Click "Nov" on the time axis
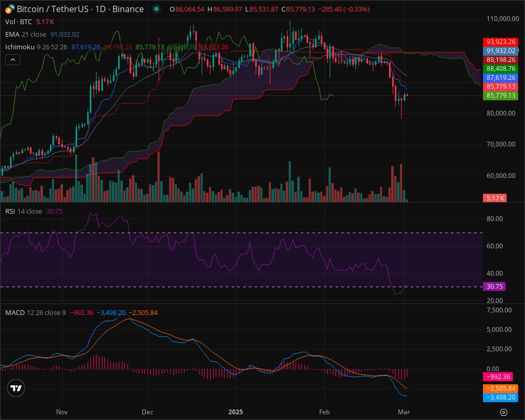This screenshot has height=420, width=525. click(61, 412)
